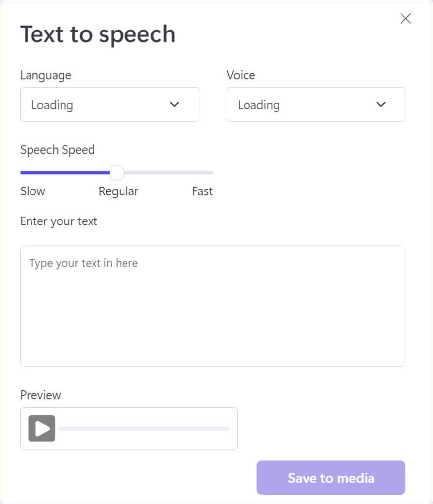The height and width of the screenshot is (504, 433).
Task: Click the preview progress bar
Action: (145, 429)
